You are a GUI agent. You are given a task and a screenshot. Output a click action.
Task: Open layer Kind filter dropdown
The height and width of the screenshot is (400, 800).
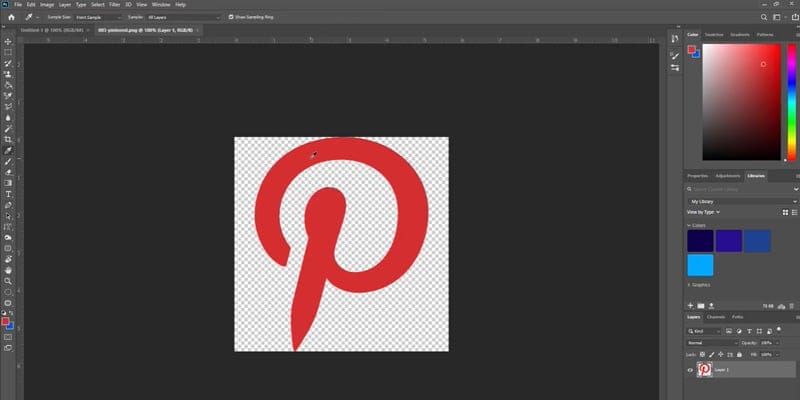(704, 331)
